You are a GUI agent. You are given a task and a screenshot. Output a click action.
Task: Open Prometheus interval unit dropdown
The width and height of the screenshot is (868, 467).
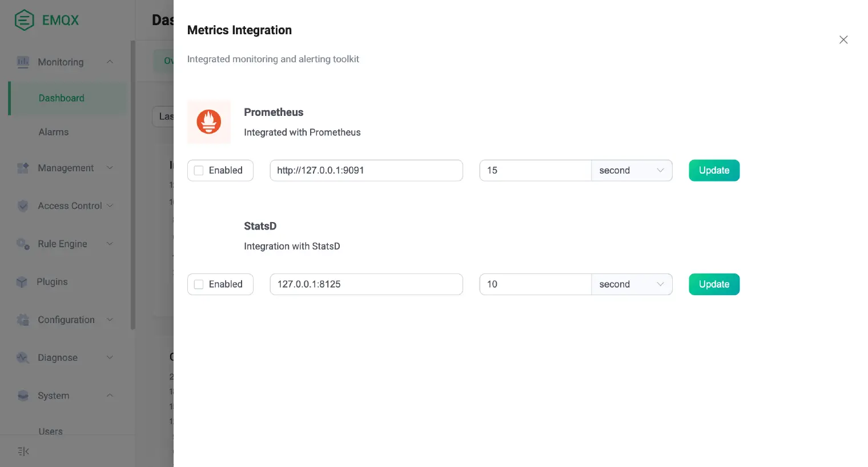click(632, 170)
